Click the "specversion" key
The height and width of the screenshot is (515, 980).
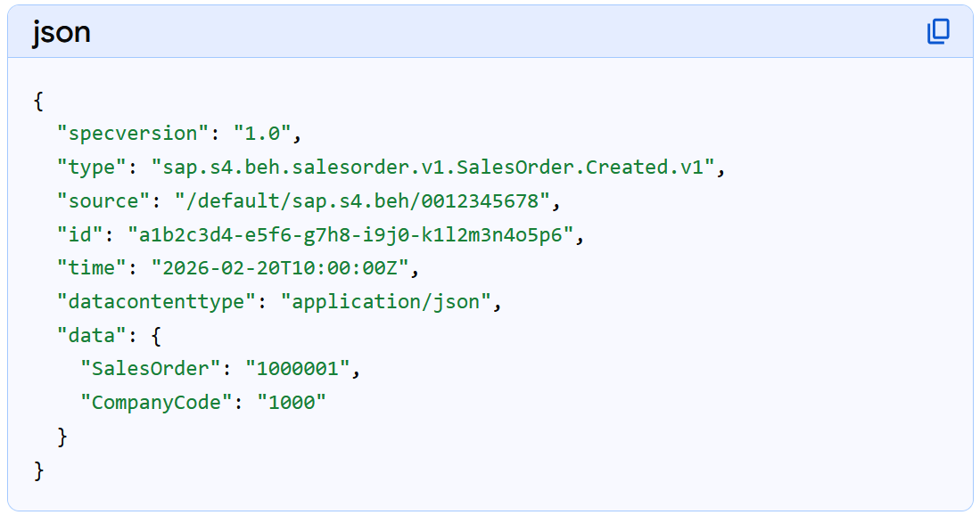[133, 134]
